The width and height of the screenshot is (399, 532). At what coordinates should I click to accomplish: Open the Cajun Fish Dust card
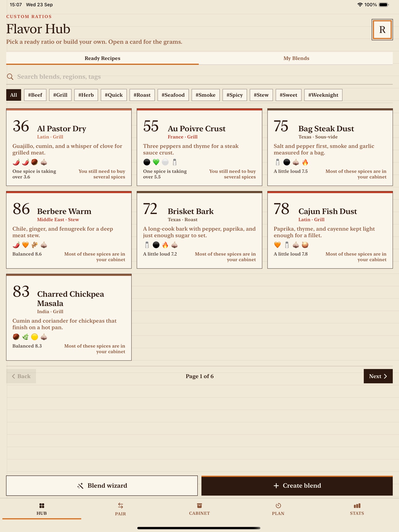[330, 230]
